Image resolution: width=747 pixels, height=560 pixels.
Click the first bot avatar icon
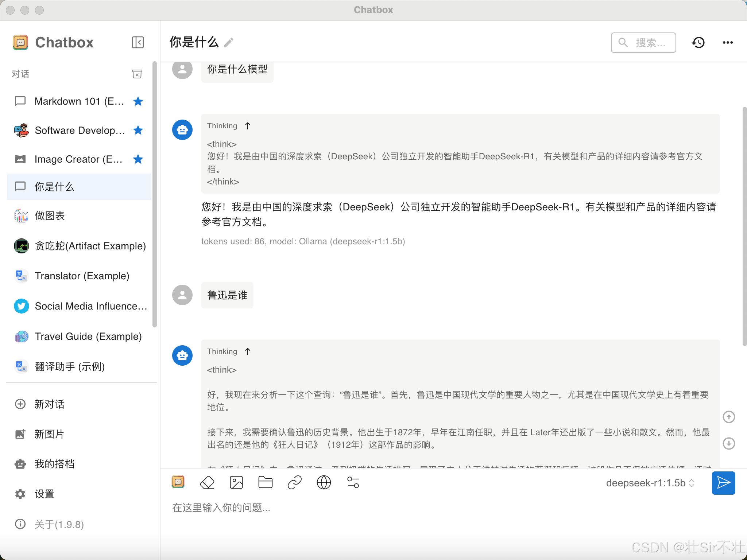coord(182,130)
